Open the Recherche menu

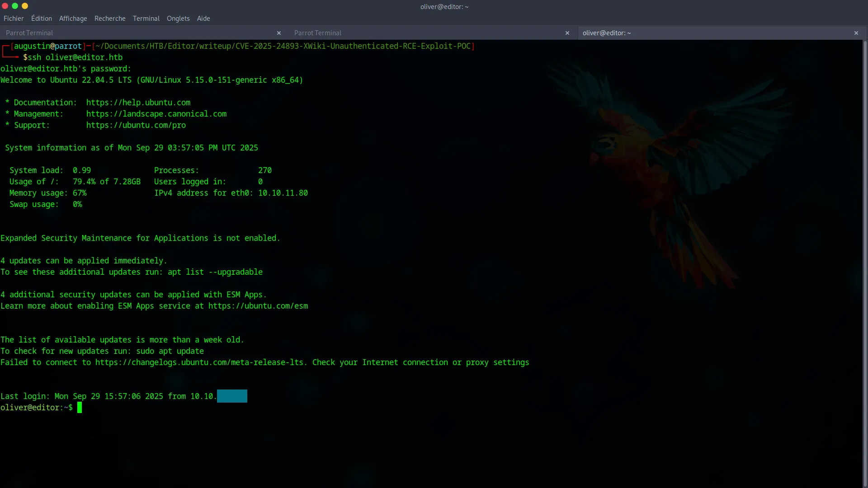tap(110, 19)
